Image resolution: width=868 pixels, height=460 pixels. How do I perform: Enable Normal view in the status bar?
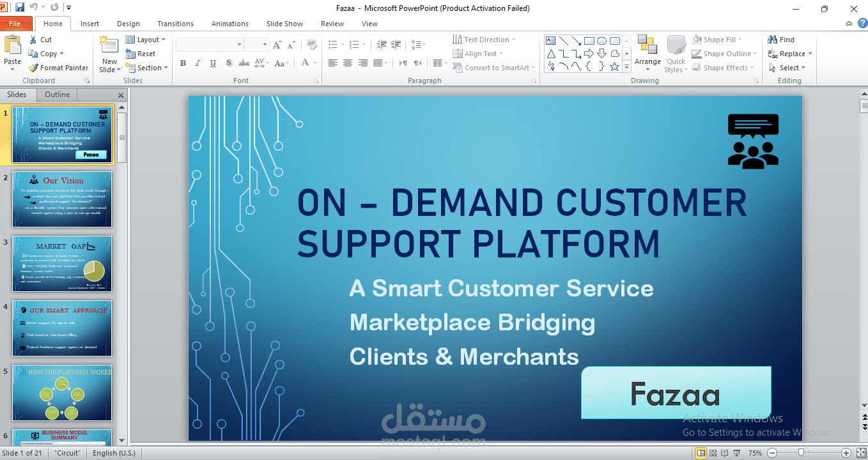click(701, 453)
